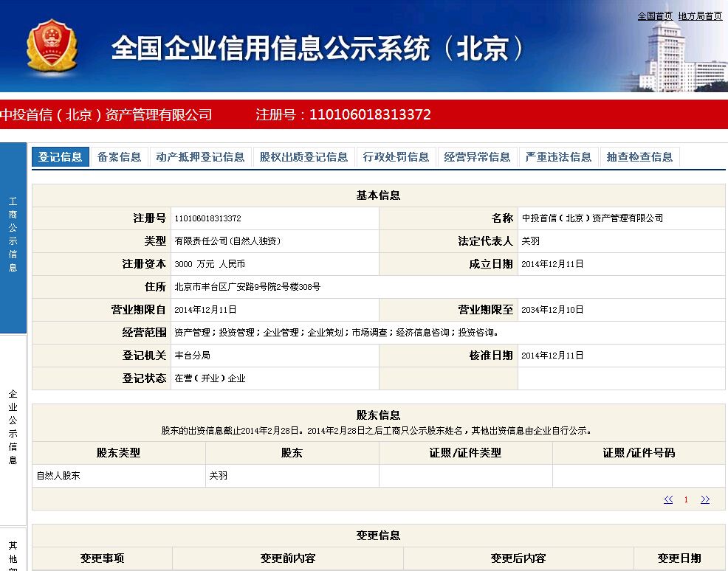Click the 登记机关 field label
The width and height of the screenshot is (728, 571).
point(144,356)
